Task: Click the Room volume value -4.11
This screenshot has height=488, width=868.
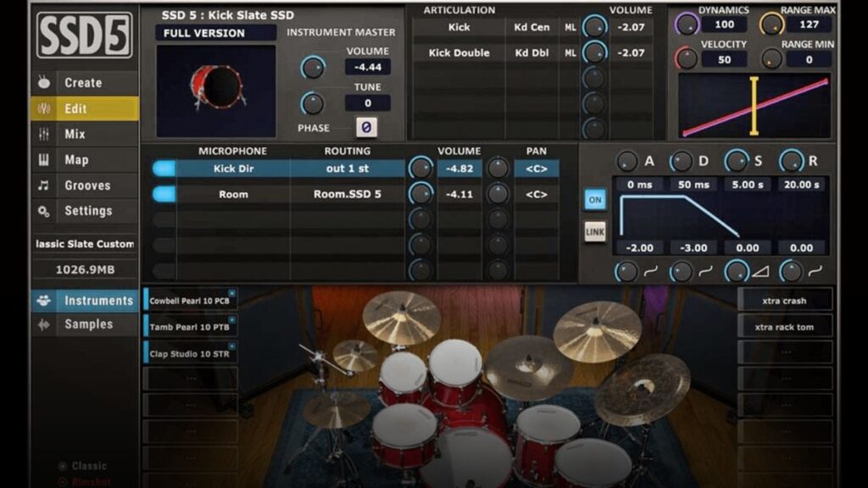Action: point(459,194)
